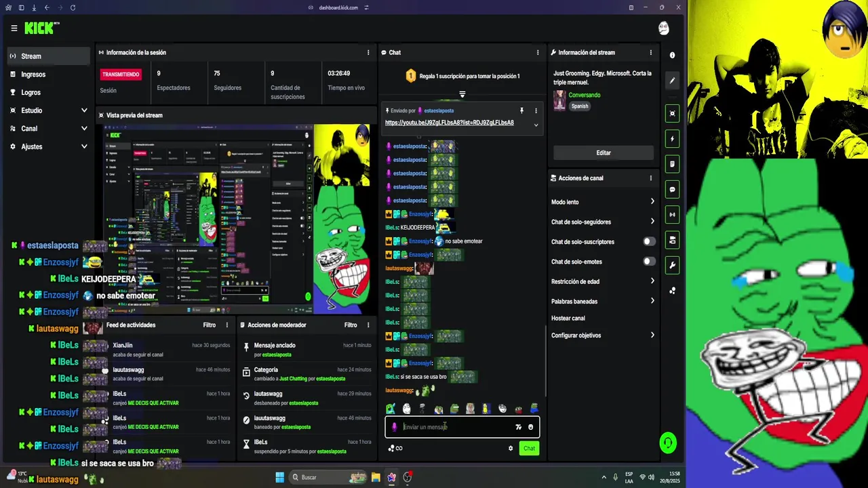This screenshot has width=868, height=488.
Task: Click the pin icon on pinned message
Action: tap(521, 110)
